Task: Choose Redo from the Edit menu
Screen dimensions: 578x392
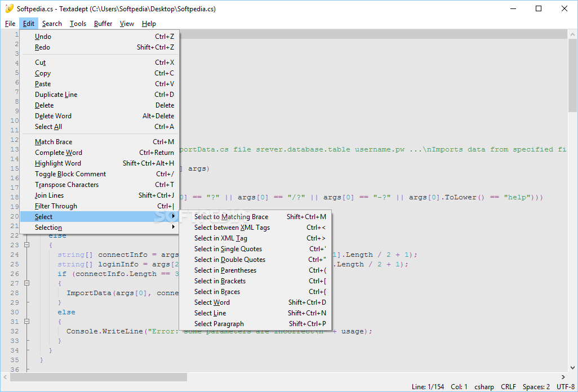Action: pyautogui.click(x=100, y=47)
